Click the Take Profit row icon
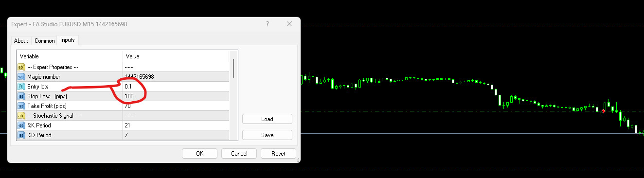 click(x=21, y=106)
